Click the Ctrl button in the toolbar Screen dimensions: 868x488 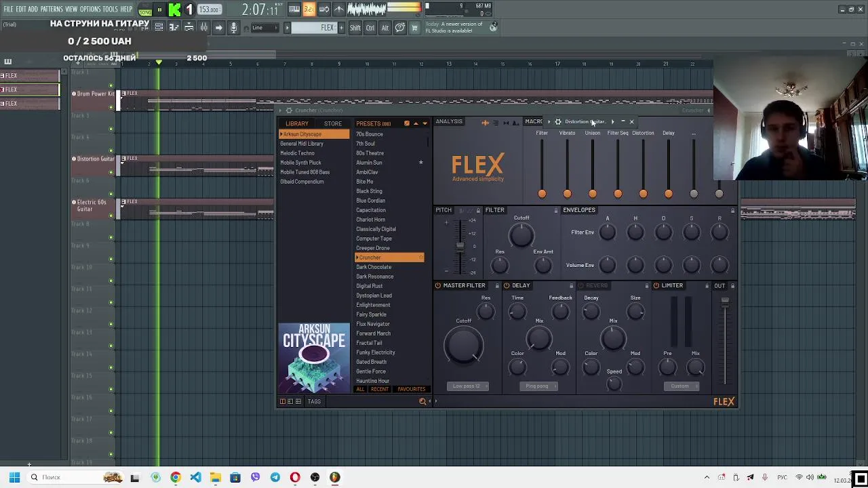click(370, 28)
